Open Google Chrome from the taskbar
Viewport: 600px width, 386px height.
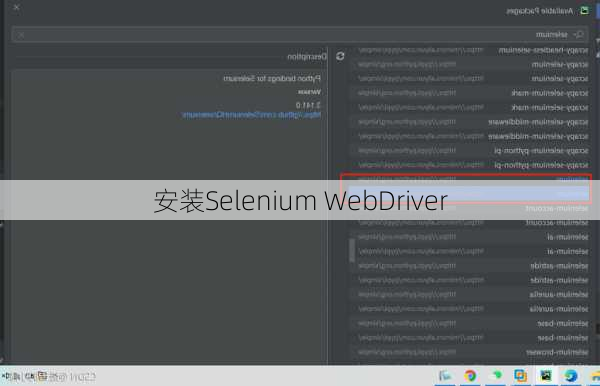[x=470, y=376]
